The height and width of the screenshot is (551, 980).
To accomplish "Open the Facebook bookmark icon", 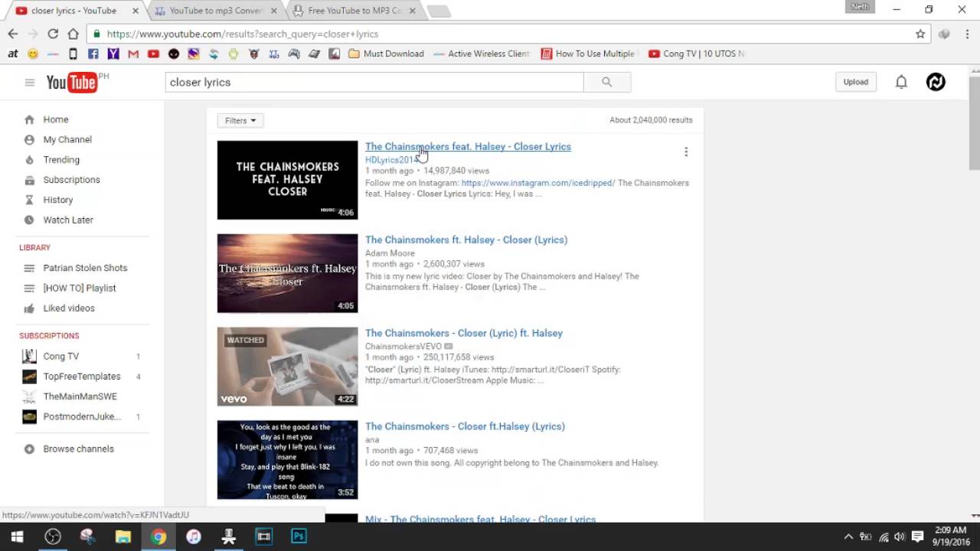I will coord(93,54).
